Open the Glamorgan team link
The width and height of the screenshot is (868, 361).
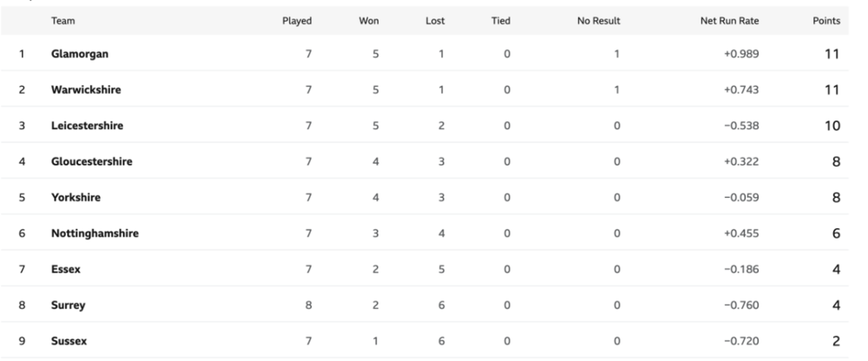pyautogui.click(x=80, y=55)
